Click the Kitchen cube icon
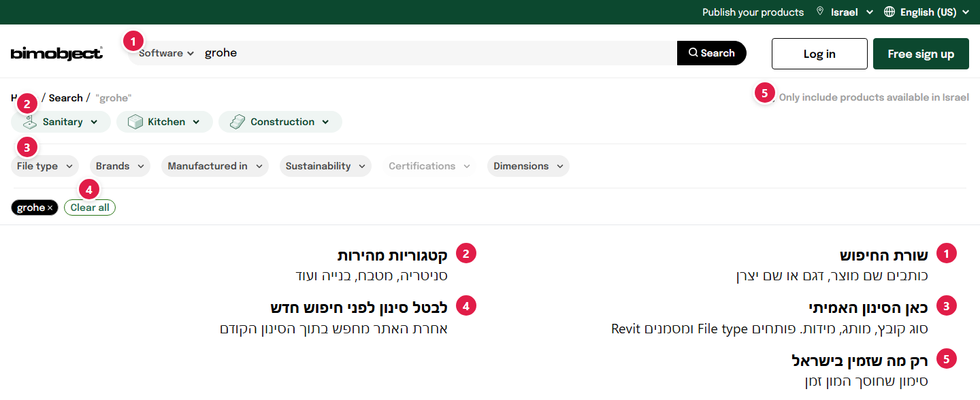The image size is (980, 400). [x=135, y=122]
